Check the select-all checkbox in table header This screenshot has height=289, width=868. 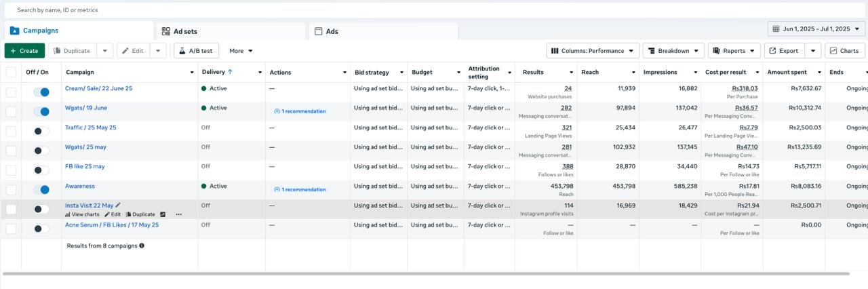(x=11, y=72)
